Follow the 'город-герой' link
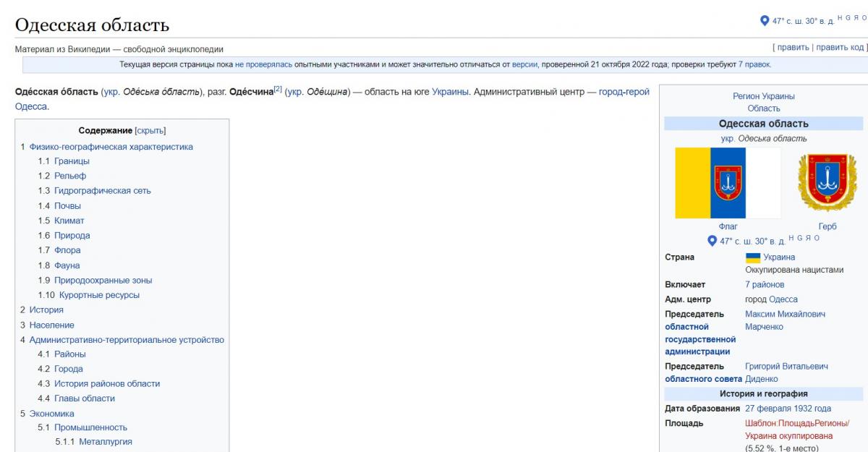The height and width of the screenshot is (452, 868). click(624, 92)
